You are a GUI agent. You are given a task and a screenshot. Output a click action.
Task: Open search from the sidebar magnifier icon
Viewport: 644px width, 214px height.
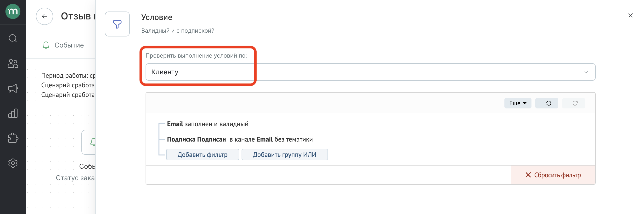[13, 38]
